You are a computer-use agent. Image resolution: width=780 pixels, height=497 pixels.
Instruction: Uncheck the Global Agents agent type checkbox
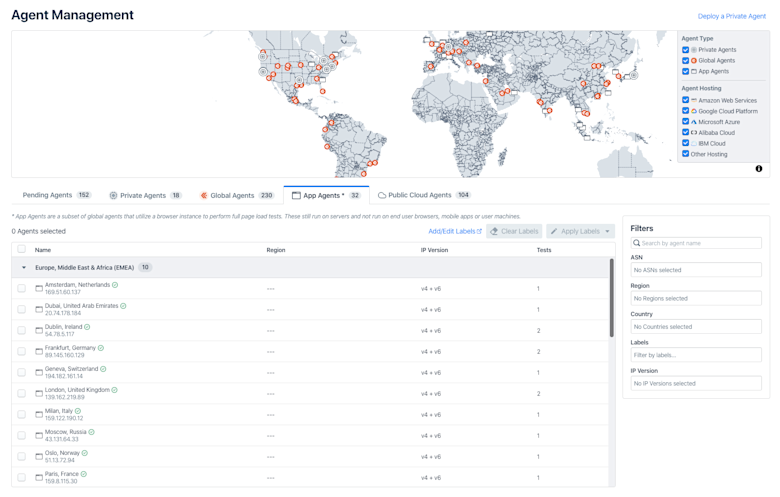coord(685,61)
